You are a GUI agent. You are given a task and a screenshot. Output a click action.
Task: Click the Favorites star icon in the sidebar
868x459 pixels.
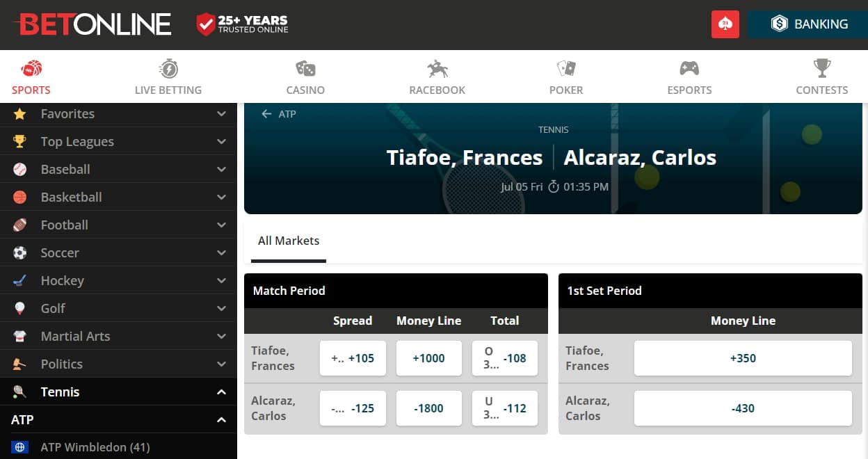pyautogui.click(x=20, y=113)
